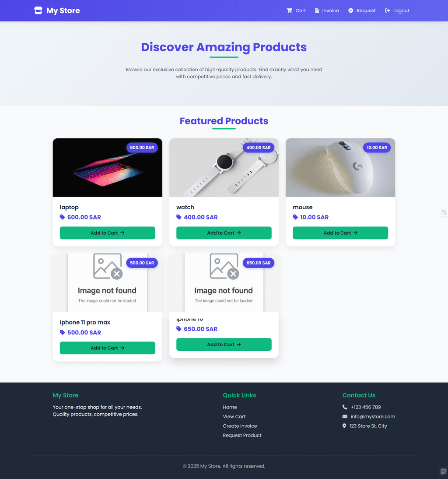
Task: Add the laptop to cart
Action: 108,233
